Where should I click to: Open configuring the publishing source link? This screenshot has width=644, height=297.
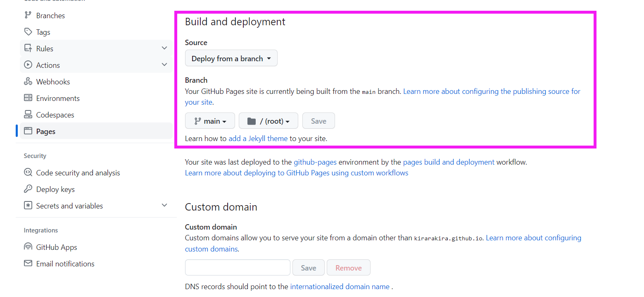coord(492,91)
